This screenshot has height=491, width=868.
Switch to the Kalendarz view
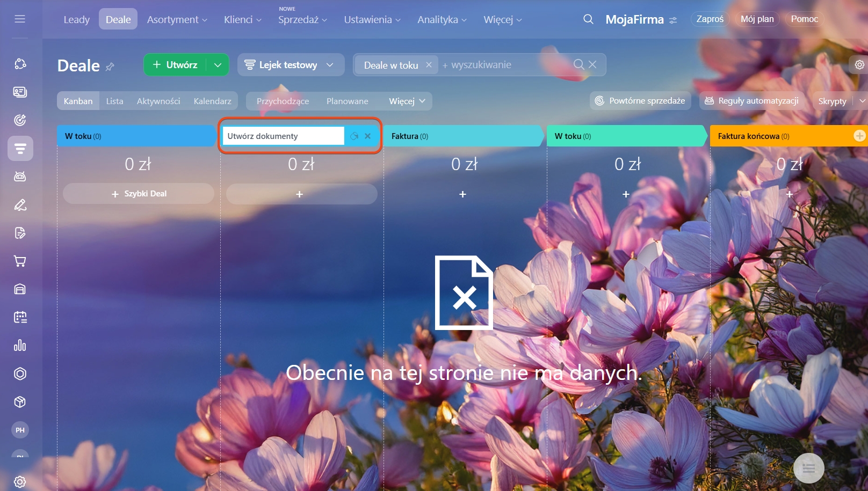click(x=213, y=101)
